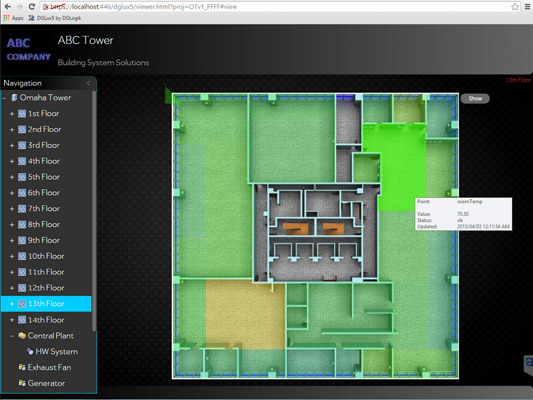Collapse the Central Plant tree node
533x400 pixels.
click(x=12, y=336)
